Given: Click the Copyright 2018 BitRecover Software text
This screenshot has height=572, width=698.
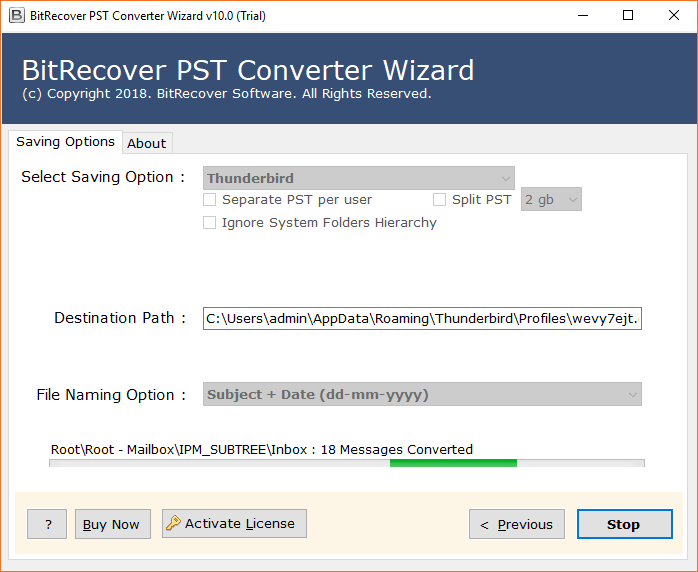Looking at the screenshot, I should pos(227,93).
